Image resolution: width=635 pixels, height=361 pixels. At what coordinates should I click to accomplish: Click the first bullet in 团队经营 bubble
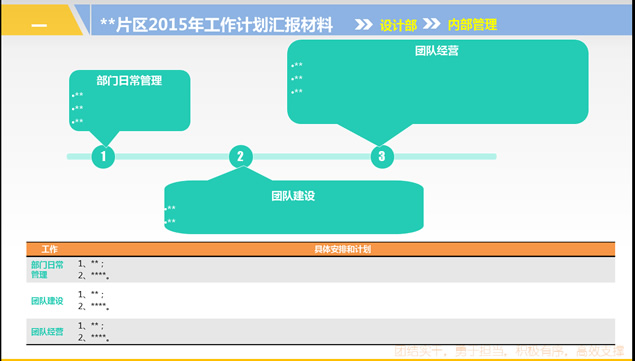pos(297,66)
